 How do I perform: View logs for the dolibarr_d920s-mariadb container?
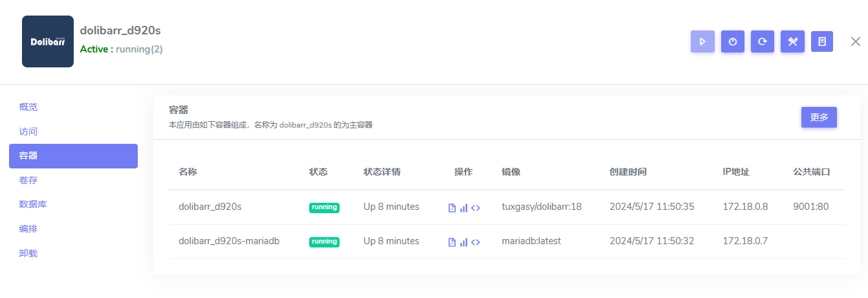tap(452, 242)
